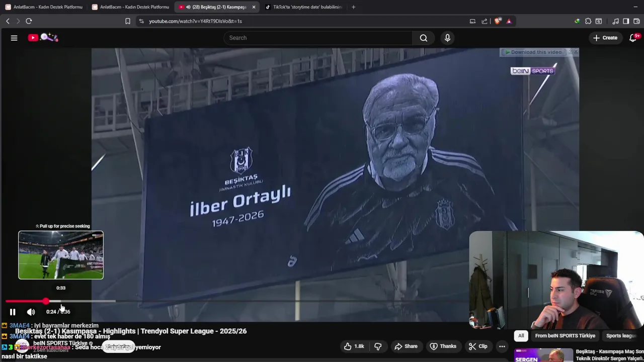Select the All filter chip
644x362 pixels.
pyautogui.click(x=521, y=336)
